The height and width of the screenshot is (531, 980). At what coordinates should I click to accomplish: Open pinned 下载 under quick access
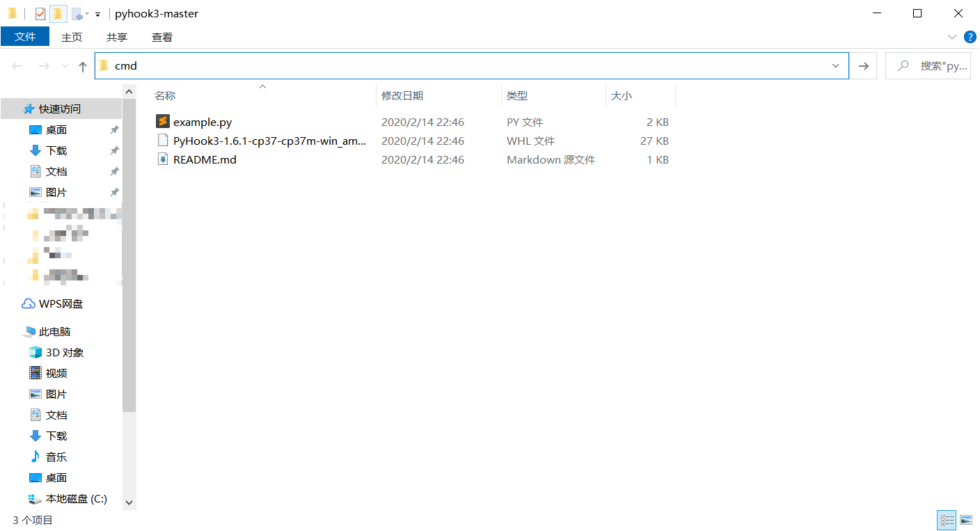[56, 151]
